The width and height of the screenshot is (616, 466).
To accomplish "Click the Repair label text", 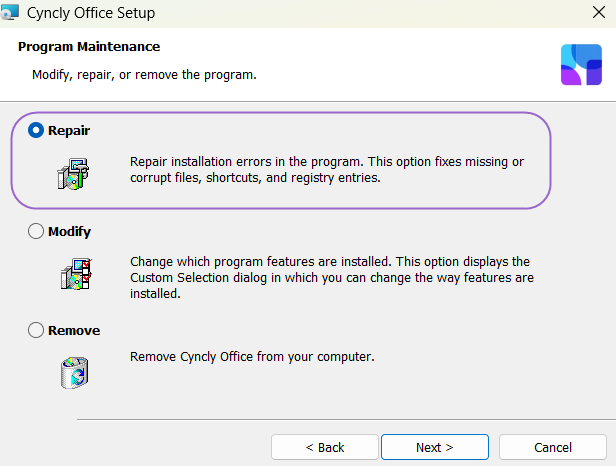I will tap(69, 130).
